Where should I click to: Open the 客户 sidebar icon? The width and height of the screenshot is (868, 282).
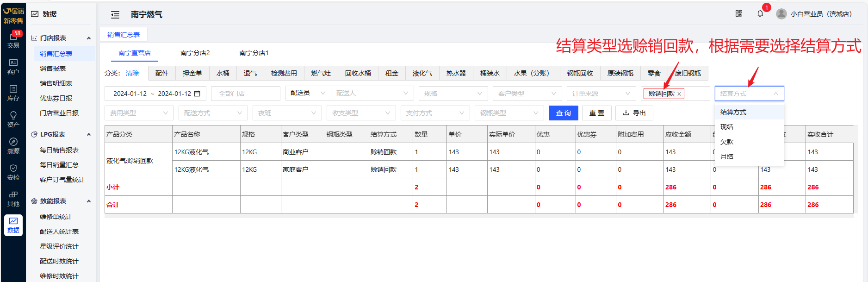13,67
